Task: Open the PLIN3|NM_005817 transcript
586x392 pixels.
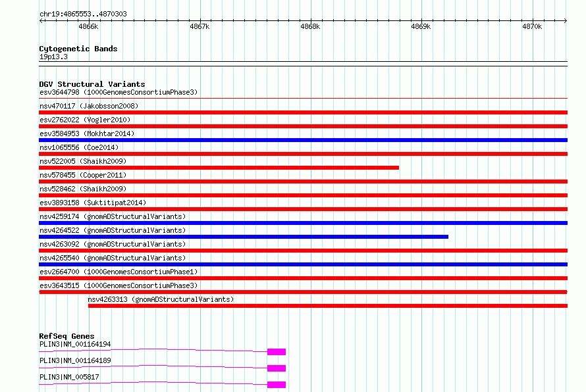Action: point(69,377)
